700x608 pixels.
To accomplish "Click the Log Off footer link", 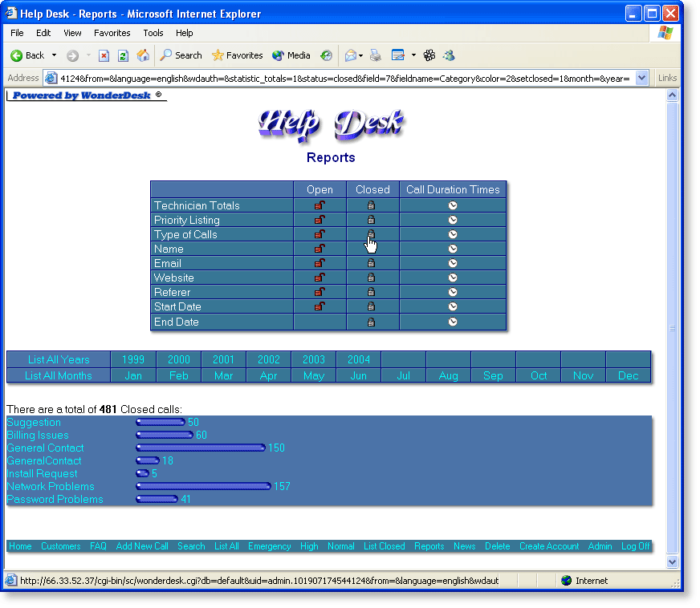I will click(635, 546).
